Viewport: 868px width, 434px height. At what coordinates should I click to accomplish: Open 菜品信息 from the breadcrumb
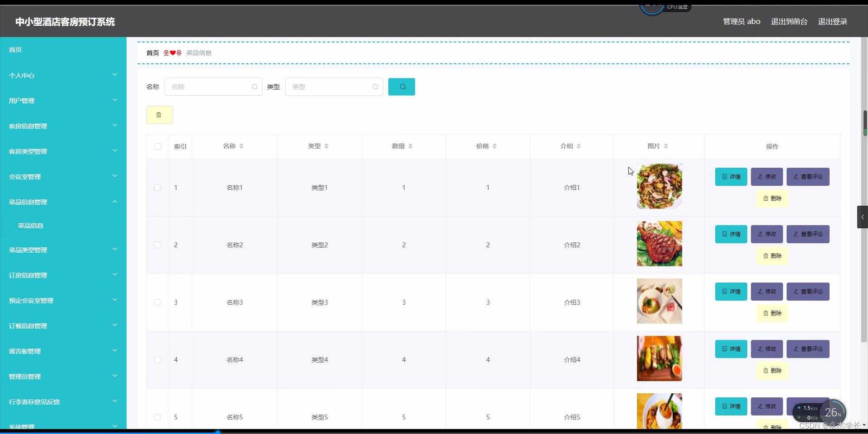198,52
